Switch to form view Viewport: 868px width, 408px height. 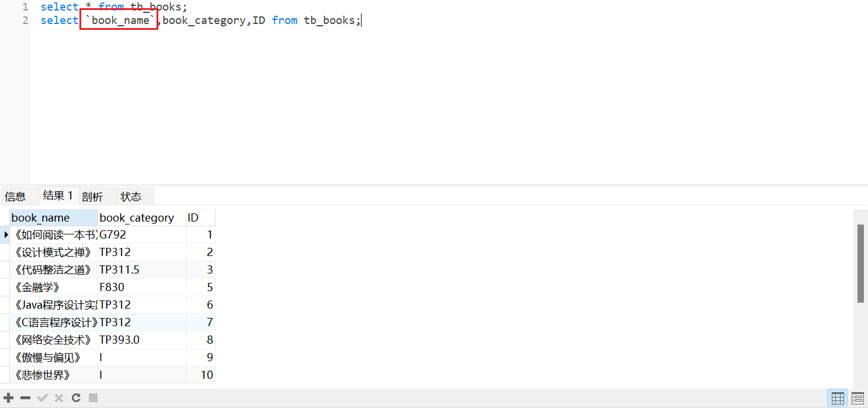(857, 399)
